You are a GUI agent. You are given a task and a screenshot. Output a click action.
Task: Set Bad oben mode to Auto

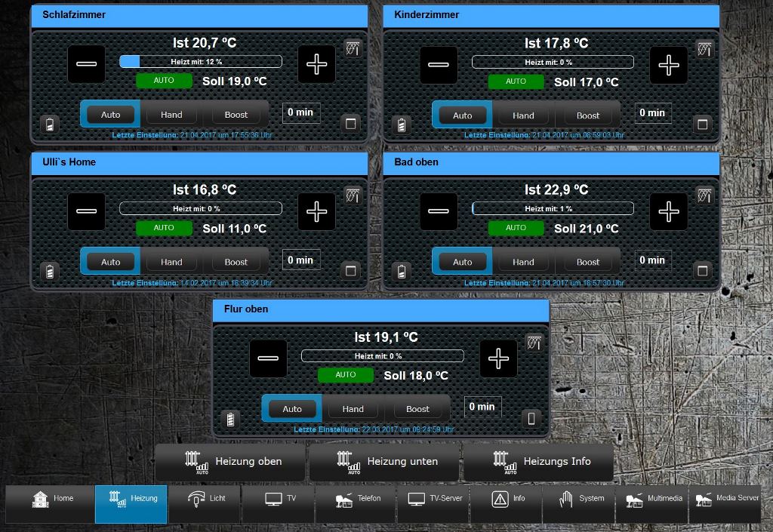463,262
